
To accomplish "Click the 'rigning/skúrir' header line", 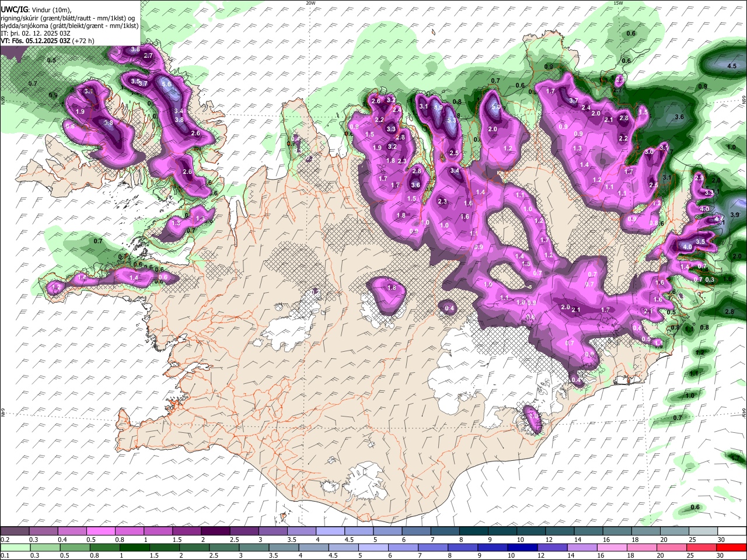I will 68,17.
